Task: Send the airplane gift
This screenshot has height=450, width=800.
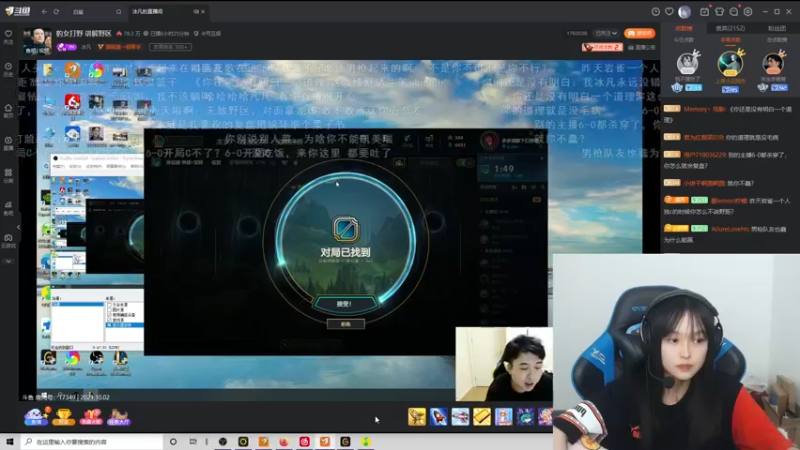Action: tap(460, 417)
